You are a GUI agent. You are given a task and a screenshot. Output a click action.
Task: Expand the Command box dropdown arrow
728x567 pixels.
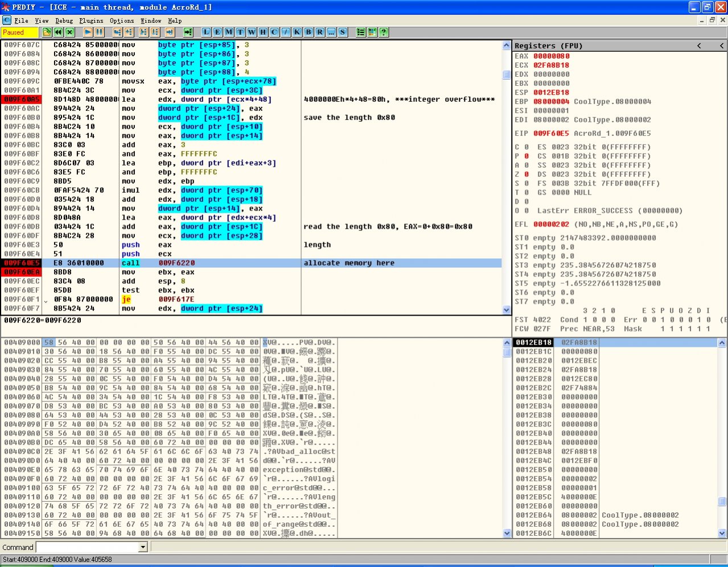143,547
